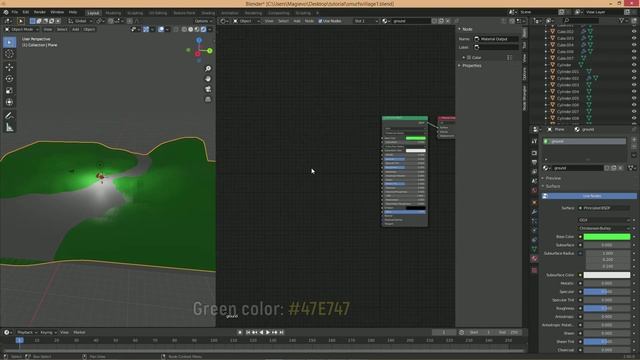This screenshot has width=640, height=360.
Task: Open the World properties tab icon
Action: coord(534,190)
